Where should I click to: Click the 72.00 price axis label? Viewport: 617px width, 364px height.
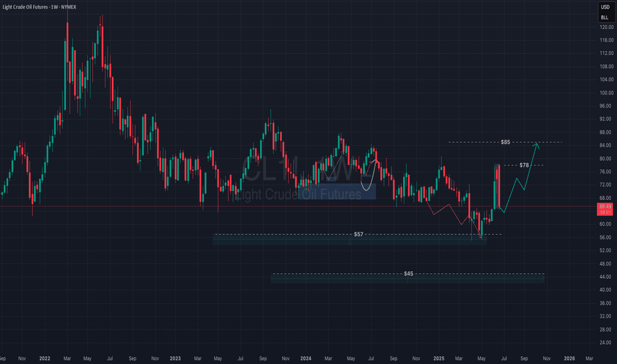pyautogui.click(x=606, y=185)
